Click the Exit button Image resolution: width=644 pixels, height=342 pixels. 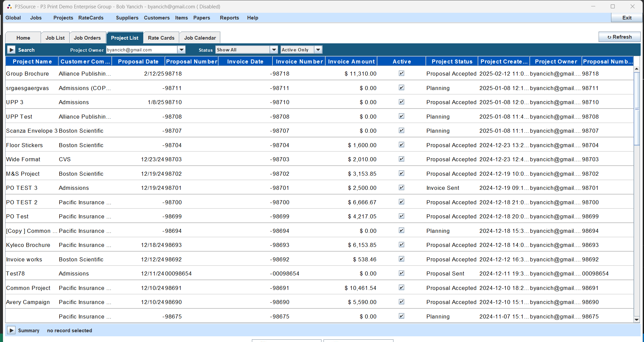(x=626, y=17)
